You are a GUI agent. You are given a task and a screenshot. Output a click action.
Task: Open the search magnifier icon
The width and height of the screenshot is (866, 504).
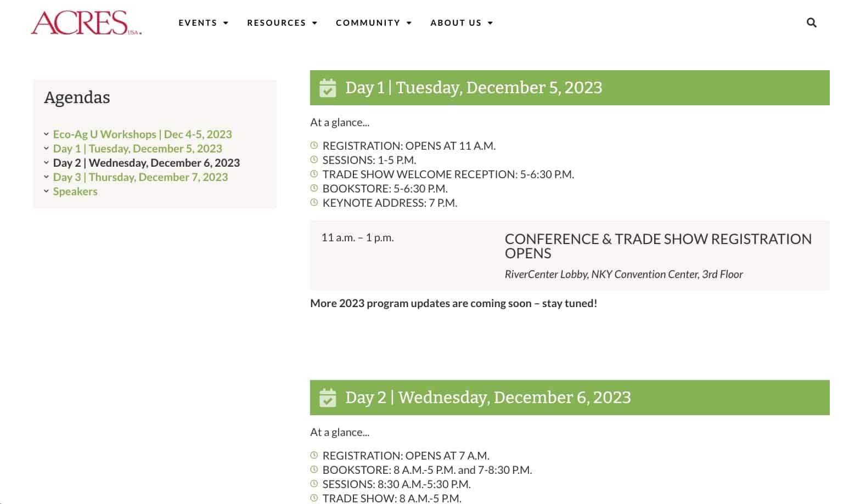click(x=811, y=22)
